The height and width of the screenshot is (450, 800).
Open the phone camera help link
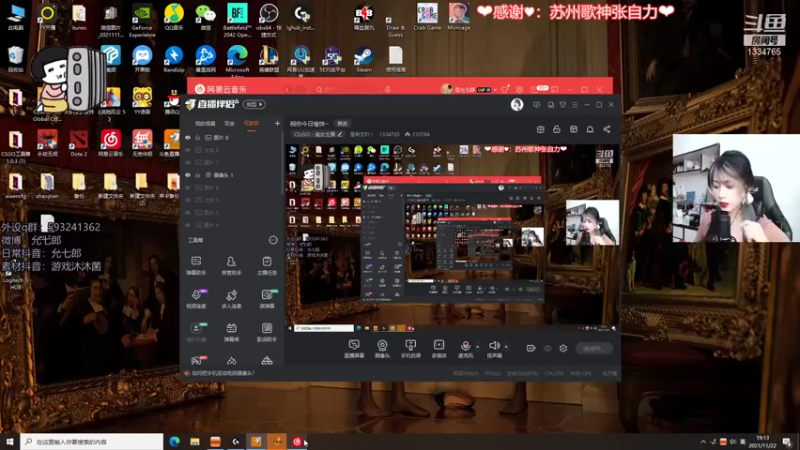[223, 373]
